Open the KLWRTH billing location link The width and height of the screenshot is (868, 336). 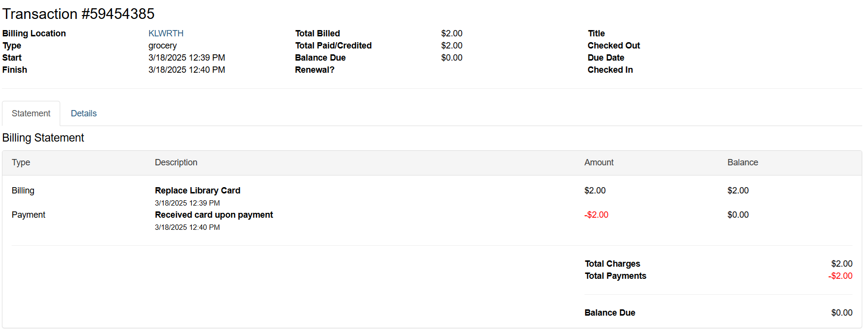[166, 33]
